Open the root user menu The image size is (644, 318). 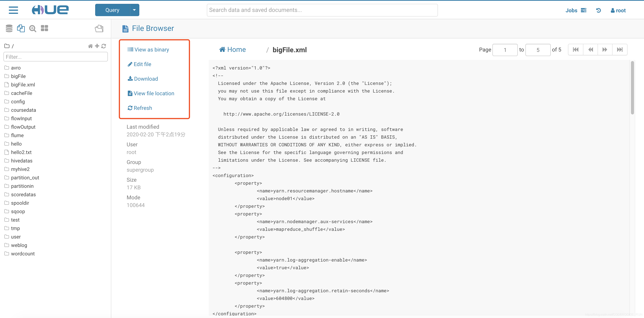[x=618, y=10]
